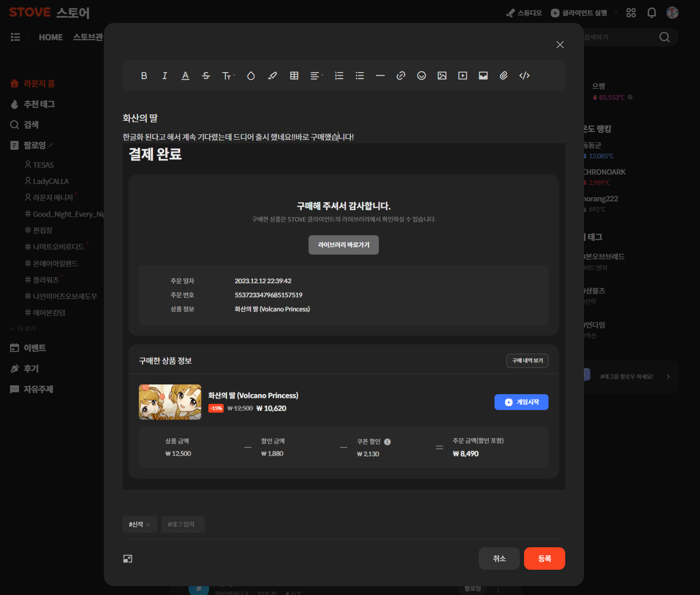
Task: Open the #Good_Night_Every_Night tag
Action: point(65,214)
